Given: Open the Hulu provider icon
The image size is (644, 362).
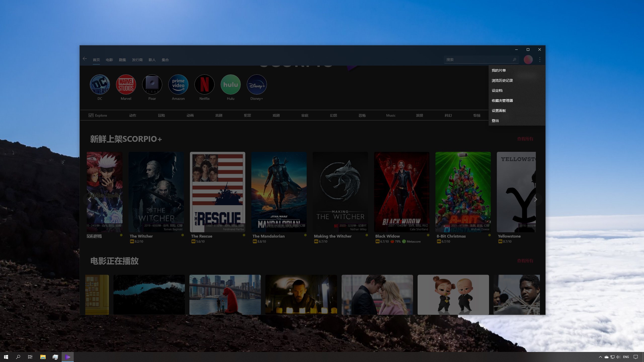Looking at the screenshot, I should coord(230,84).
